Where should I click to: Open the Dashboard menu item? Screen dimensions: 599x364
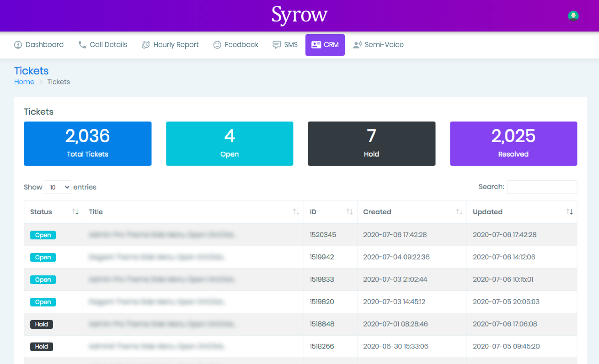click(39, 45)
